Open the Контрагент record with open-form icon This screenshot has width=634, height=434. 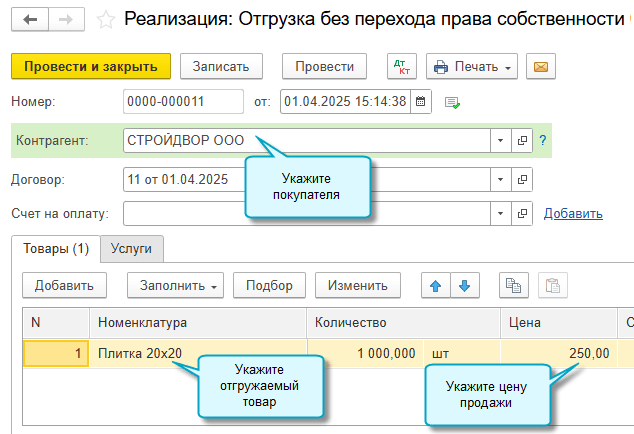tap(522, 140)
